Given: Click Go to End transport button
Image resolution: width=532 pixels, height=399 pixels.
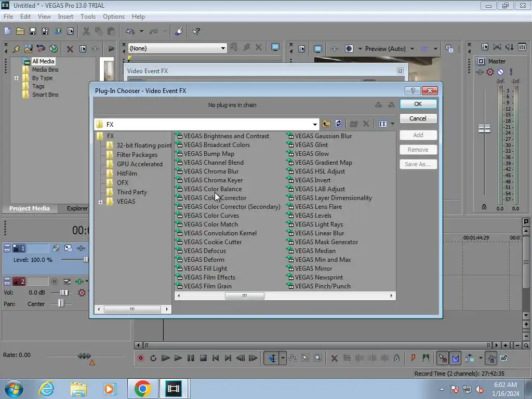Looking at the screenshot, I should point(228,358).
